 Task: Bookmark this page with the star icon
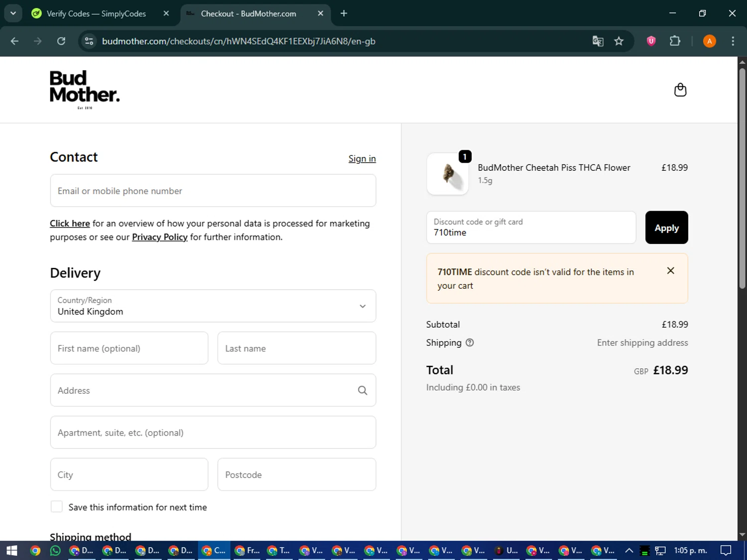tap(619, 41)
